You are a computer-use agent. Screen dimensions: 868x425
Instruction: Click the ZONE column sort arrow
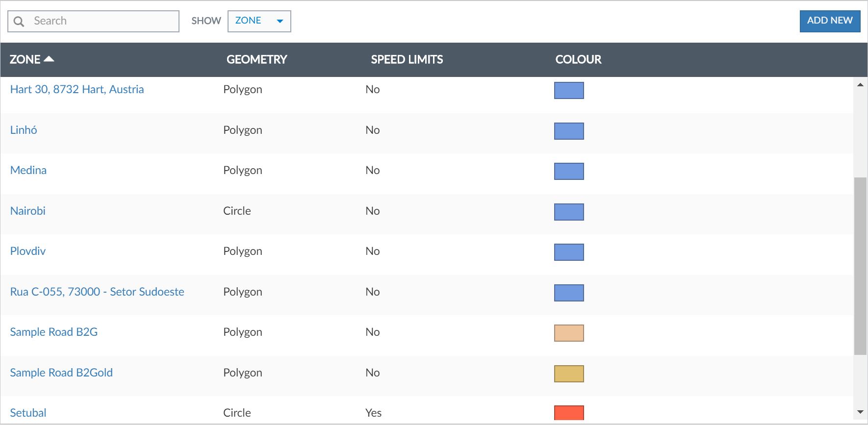click(x=49, y=59)
